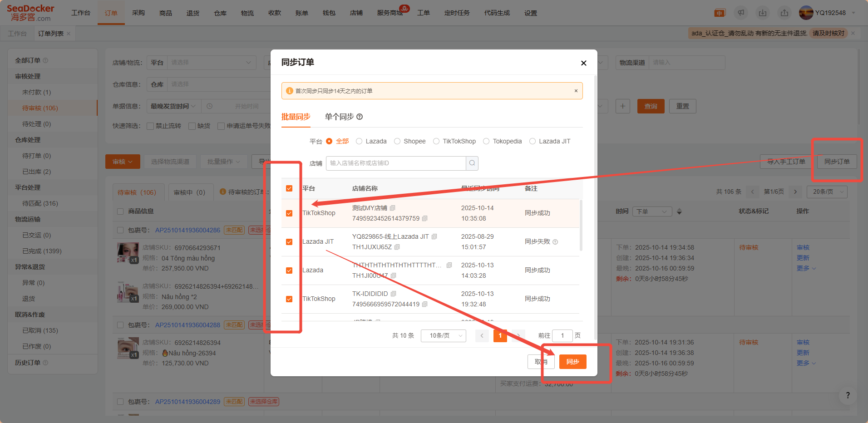Open the 10条/页 page size dropdown
Screen dimensions: 868x423
(x=443, y=336)
